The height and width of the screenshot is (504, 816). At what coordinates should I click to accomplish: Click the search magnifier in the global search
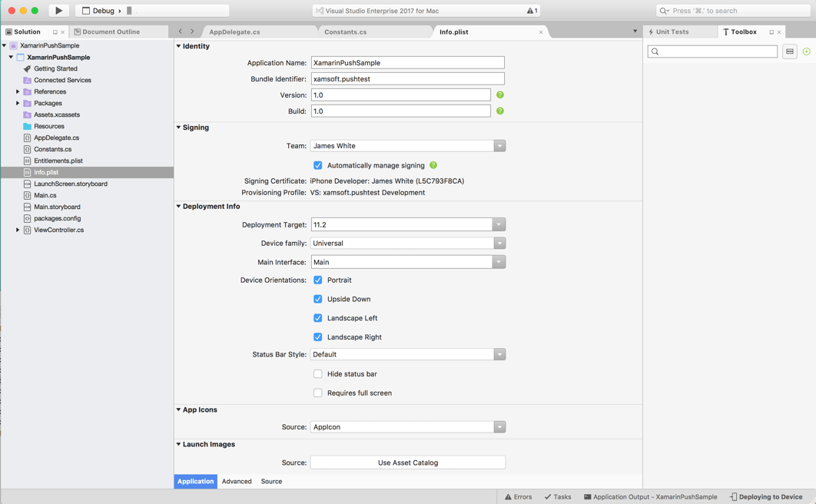coord(664,11)
